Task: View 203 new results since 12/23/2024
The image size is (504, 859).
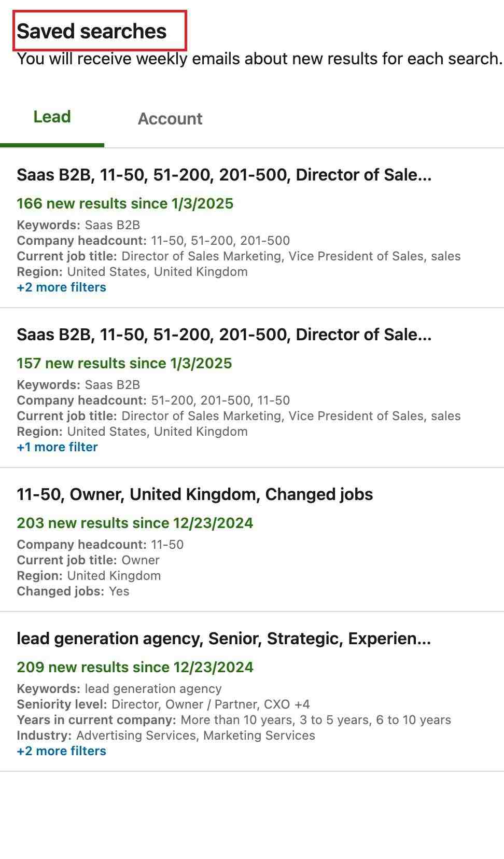Action: point(135,523)
